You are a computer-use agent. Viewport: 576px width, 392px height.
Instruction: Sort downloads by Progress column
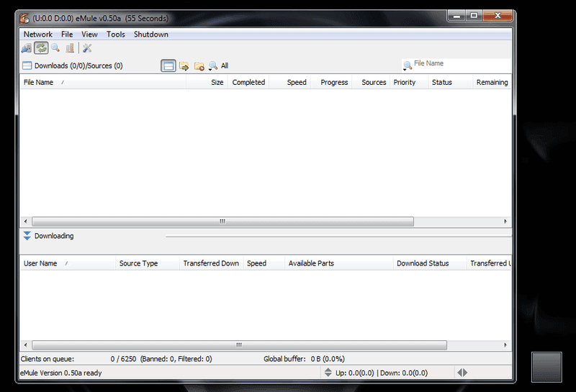click(331, 82)
